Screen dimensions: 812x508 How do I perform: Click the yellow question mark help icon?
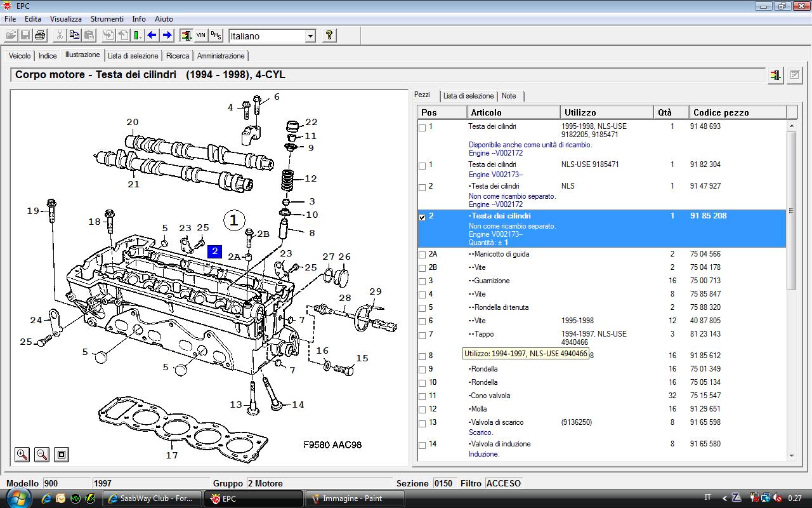[x=329, y=36]
